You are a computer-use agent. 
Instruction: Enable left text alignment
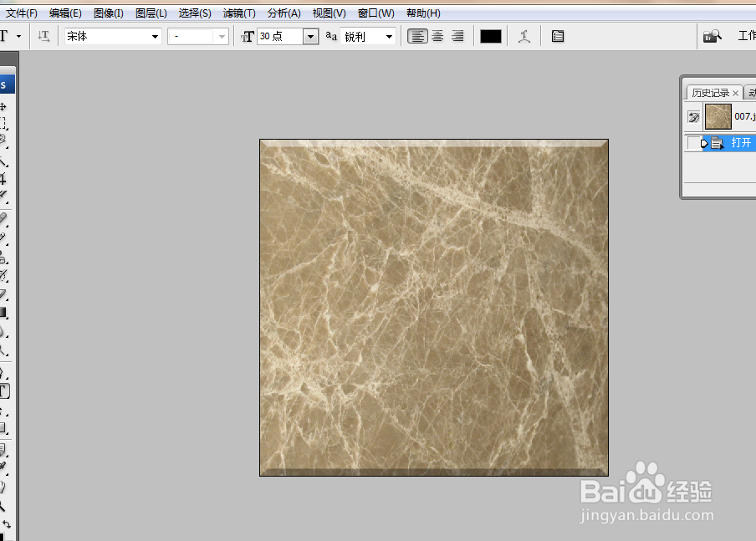click(417, 36)
